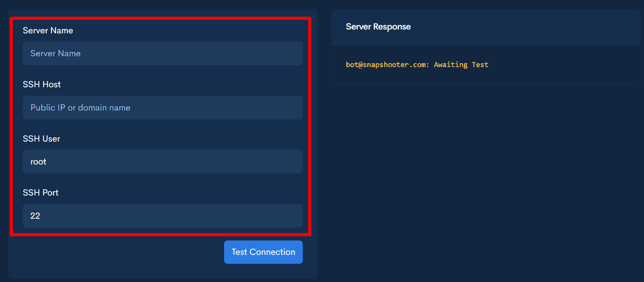Click the SSH Host label

tap(42, 85)
